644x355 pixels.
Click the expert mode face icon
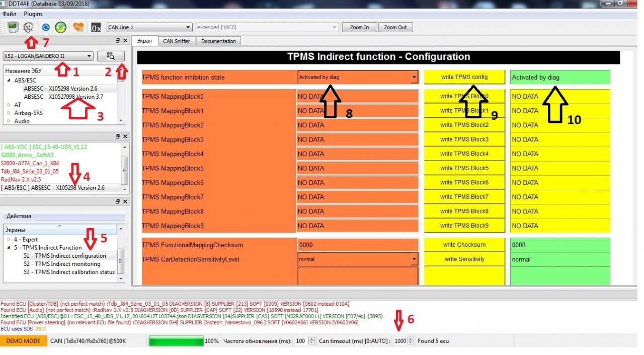(29, 27)
